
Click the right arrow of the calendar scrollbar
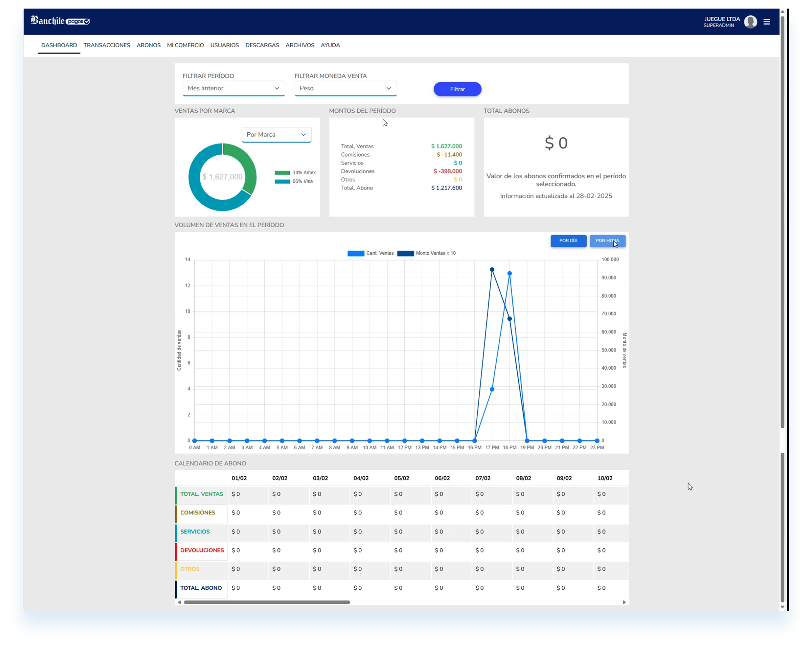coord(624,602)
